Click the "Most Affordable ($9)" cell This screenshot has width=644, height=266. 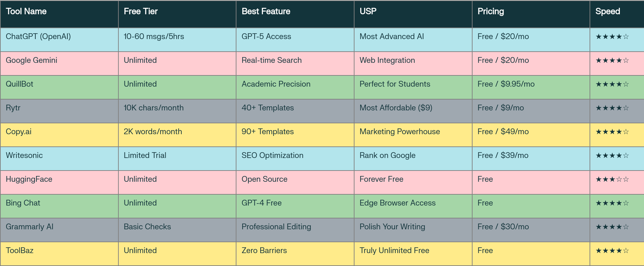396,108
